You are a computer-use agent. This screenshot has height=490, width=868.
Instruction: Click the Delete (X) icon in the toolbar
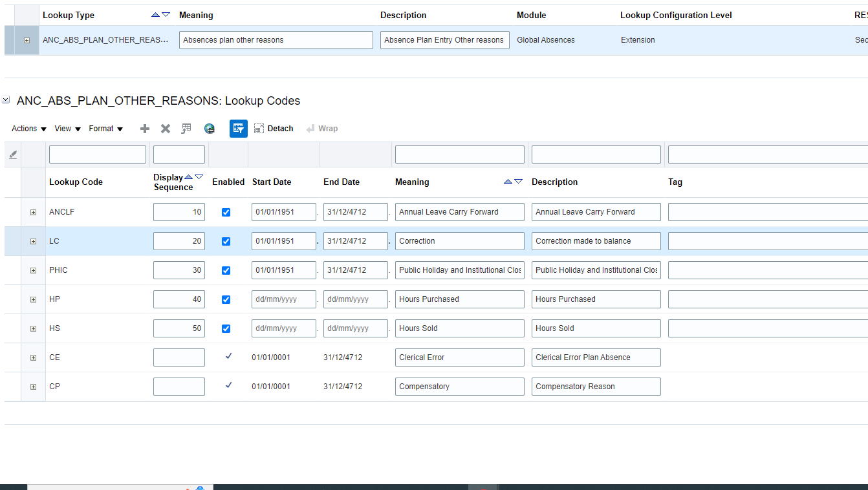click(x=165, y=128)
